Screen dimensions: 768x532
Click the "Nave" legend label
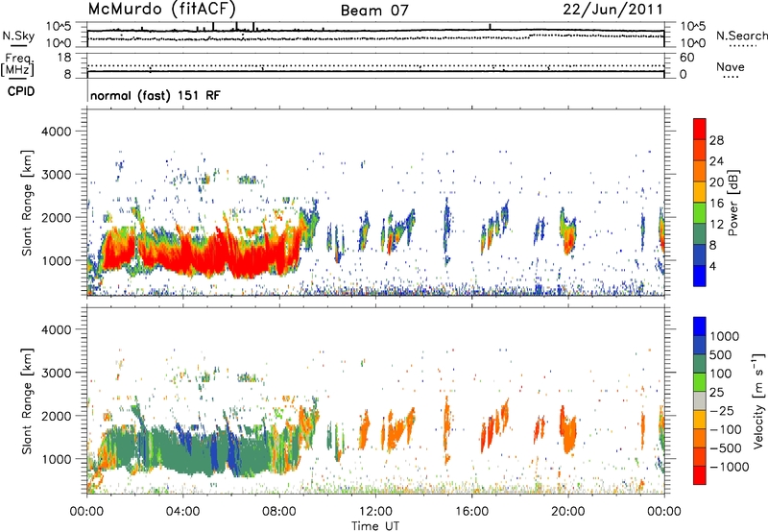click(x=731, y=66)
